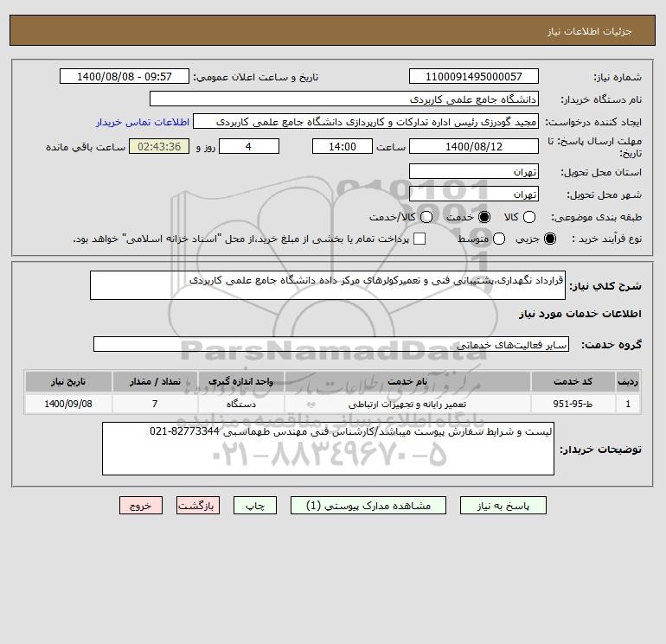Click the requester field مجید گودرزی
Image resolution: width=666 pixels, height=644 pixels.
(366, 121)
